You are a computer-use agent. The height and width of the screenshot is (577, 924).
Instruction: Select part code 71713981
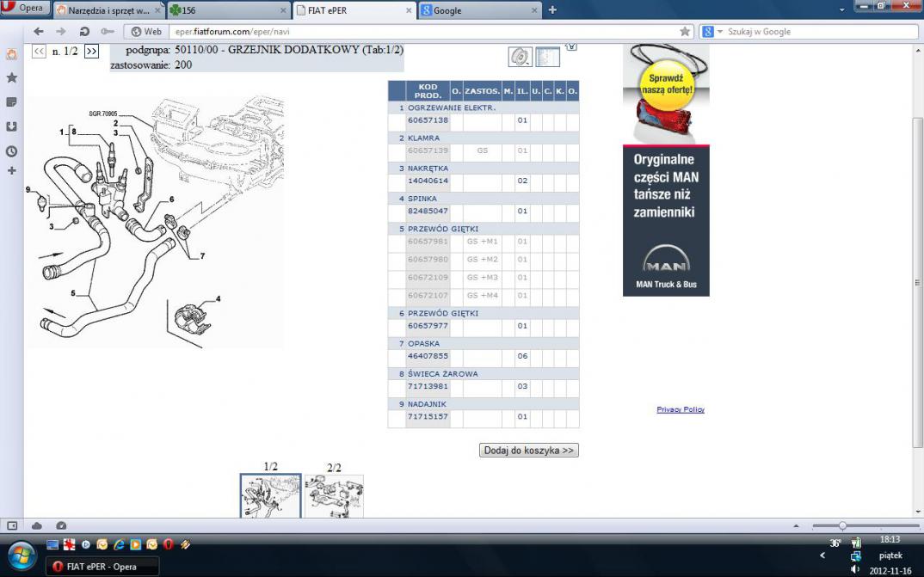[428, 386]
